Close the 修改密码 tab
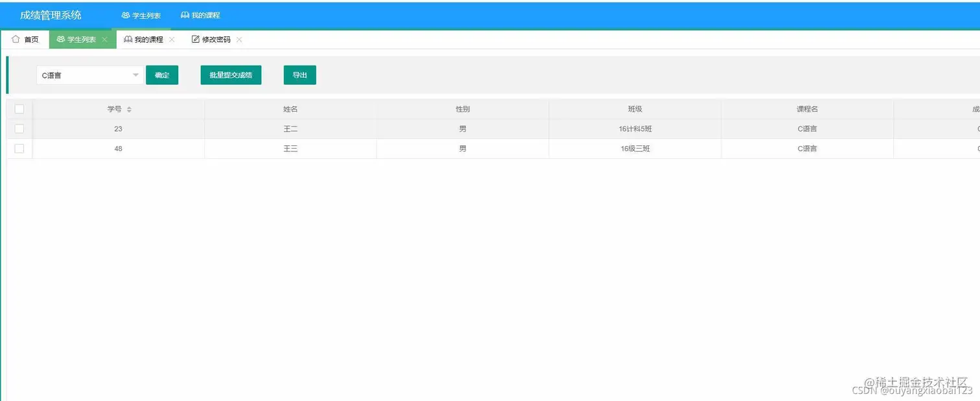 239,40
